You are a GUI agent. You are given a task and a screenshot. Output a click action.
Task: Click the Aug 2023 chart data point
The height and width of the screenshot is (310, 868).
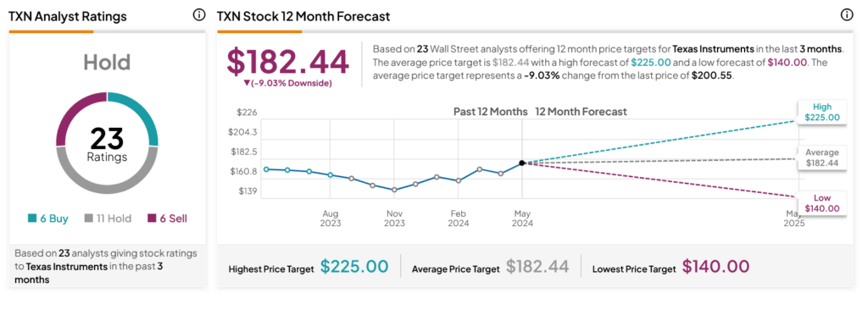331,175
